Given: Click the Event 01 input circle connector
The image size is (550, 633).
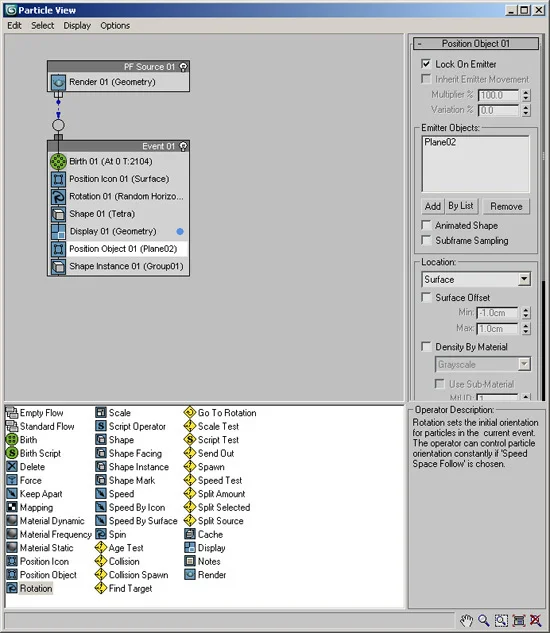Looking at the screenshot, I should [x=58, y=125].
